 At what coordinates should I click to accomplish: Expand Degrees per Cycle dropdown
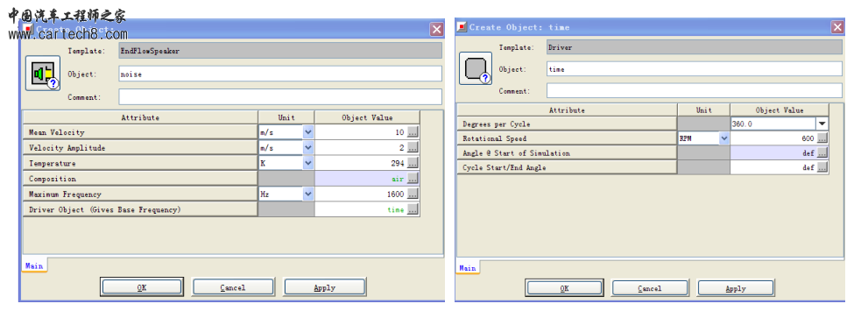point(822,124)
